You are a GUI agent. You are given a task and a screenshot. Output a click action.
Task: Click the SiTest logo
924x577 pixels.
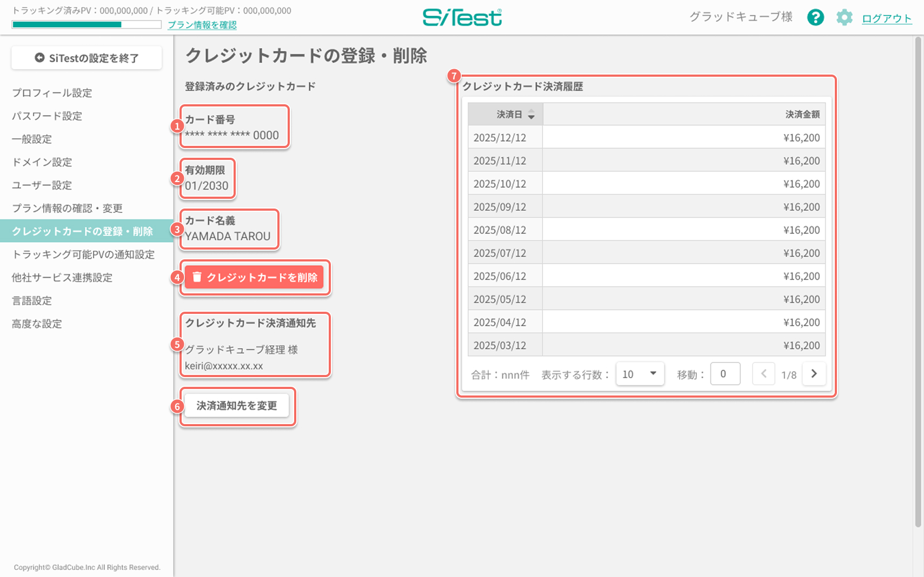[x=462, y=17]
